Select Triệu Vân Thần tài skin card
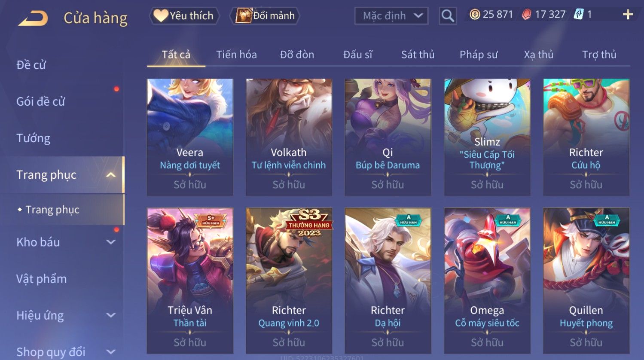The height and width of the screenshot is (360, 644). 190,281
